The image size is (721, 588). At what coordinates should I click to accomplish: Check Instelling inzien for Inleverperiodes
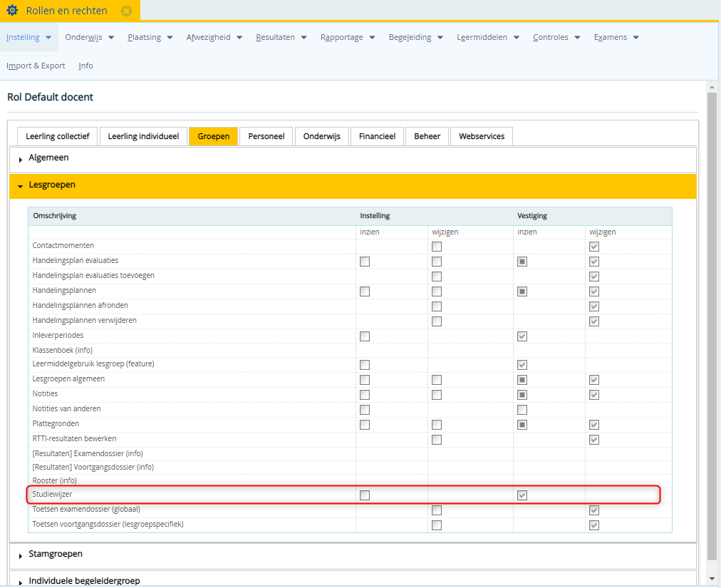point(365,337)
